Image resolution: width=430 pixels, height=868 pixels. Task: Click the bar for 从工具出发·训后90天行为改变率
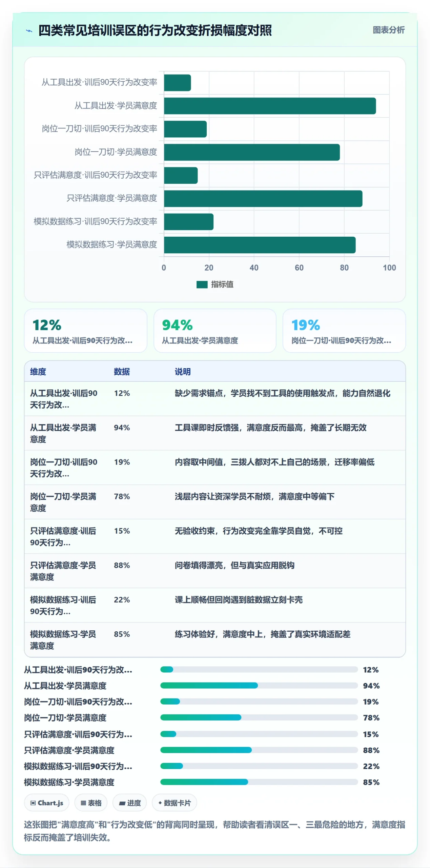pyautogui.click(x=177, y=83)
